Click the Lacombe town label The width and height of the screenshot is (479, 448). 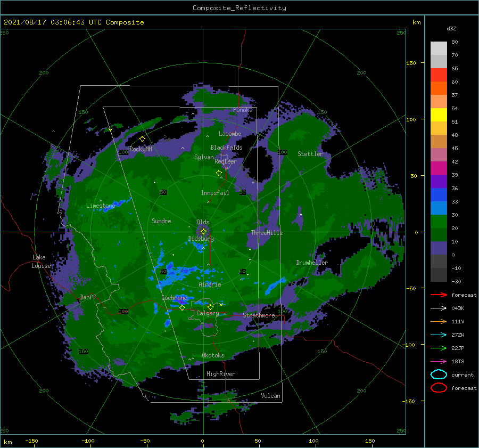[x=230, y=134]
